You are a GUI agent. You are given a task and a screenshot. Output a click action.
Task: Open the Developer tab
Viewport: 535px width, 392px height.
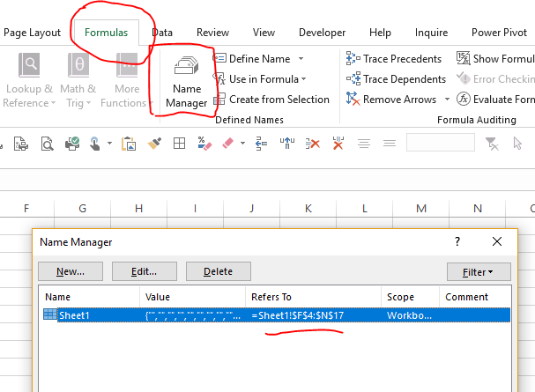click(322, 33)
